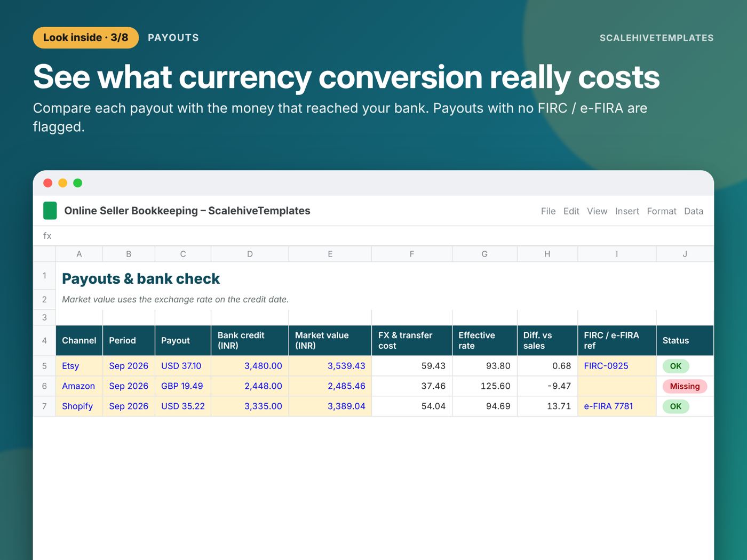Click the 'Amazon' channel cell
747x560 pixels.
click(79, 386)
